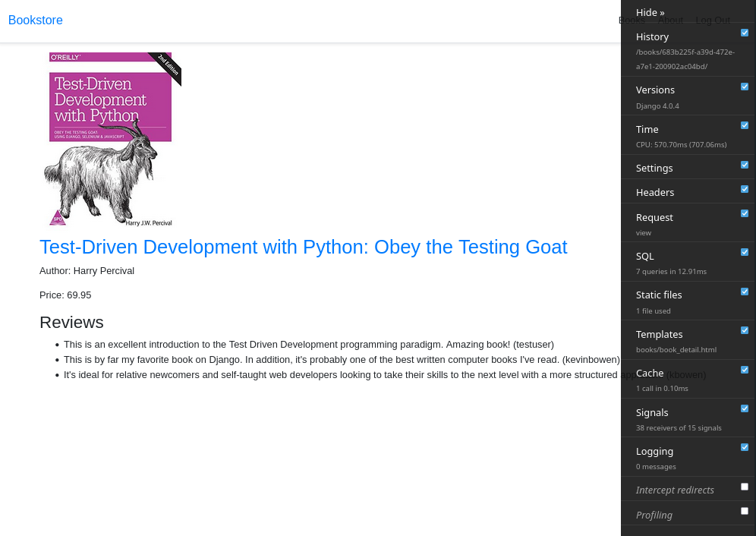The height and width of the screenshot is (536, 756).
Task: Click the Intercept redirects panel label
Action: click(x=675, y=490)
